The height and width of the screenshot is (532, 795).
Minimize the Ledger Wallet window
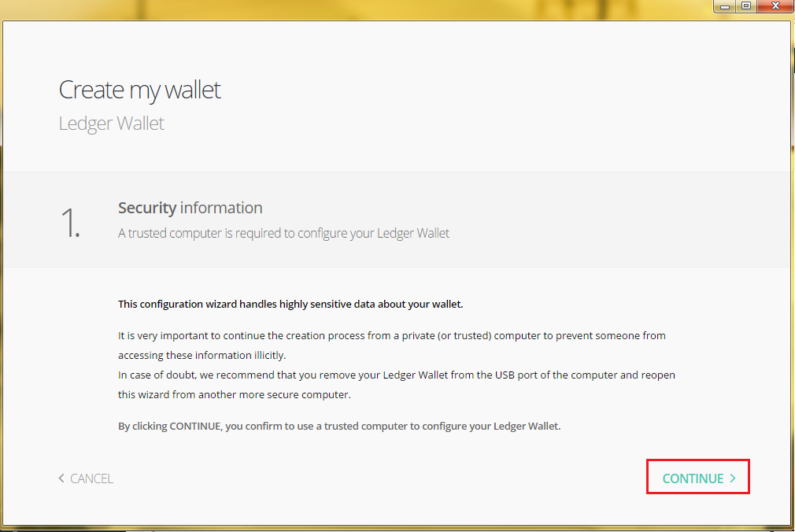[725, 6]
